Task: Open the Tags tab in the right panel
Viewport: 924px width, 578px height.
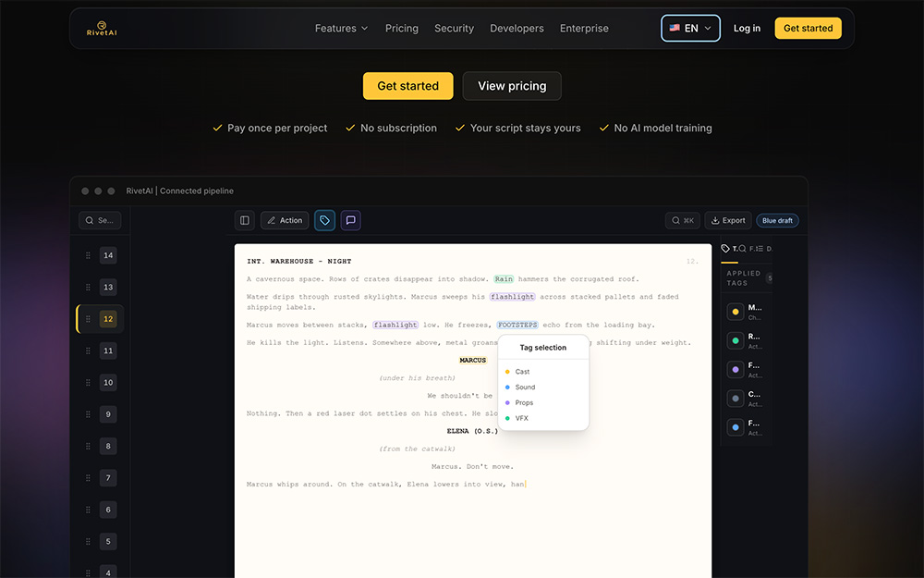Action: (730, 249)
